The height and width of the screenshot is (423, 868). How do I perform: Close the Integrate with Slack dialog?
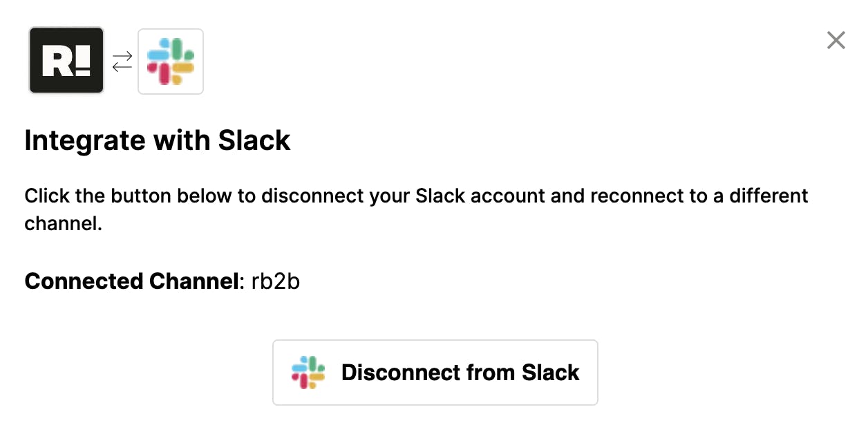(836, 41)
